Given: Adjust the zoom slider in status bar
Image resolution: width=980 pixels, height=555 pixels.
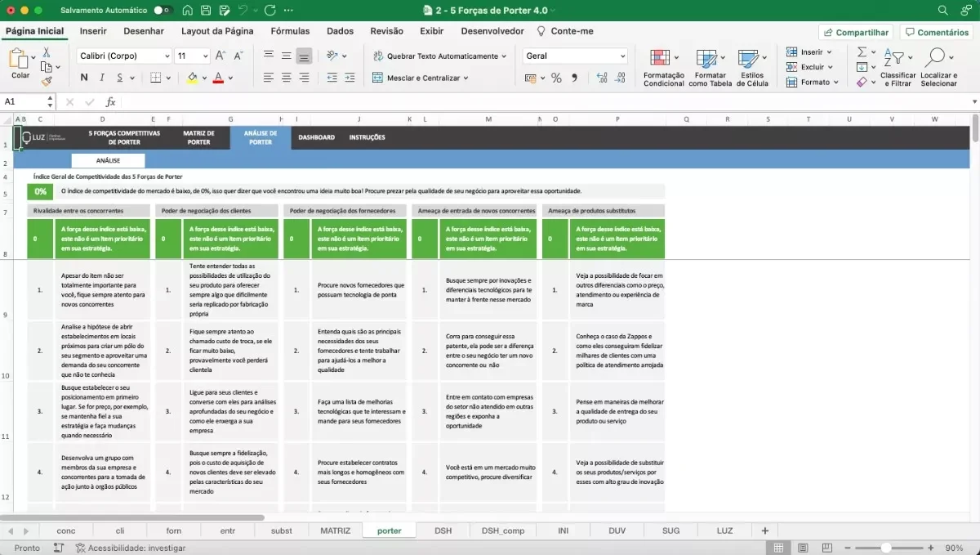Looking at the screenshot, I should (884, 548).
